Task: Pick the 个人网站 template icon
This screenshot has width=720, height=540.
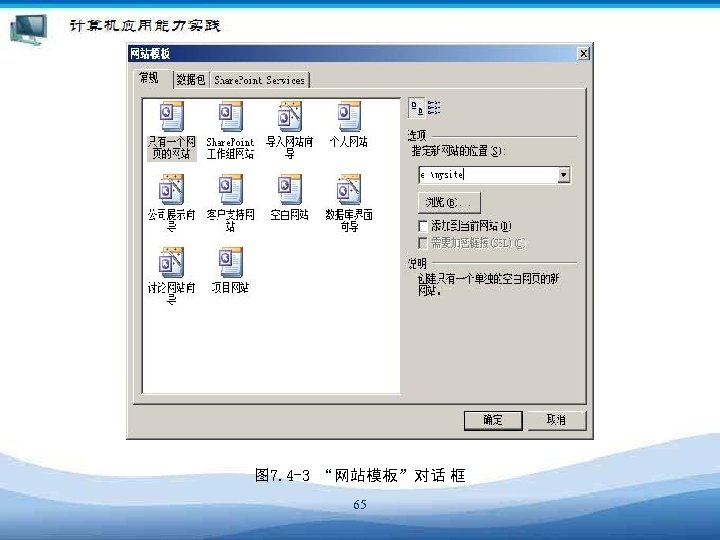Action: pos(349,117)
